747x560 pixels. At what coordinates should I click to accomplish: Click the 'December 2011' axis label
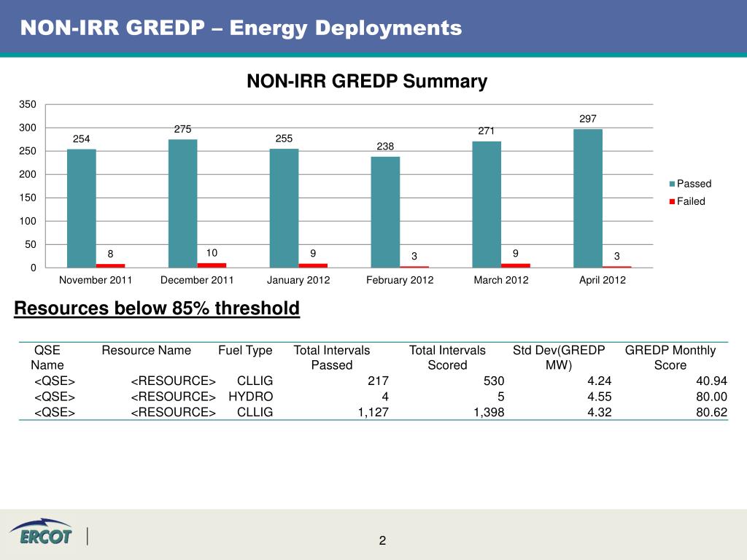(197, 280)
